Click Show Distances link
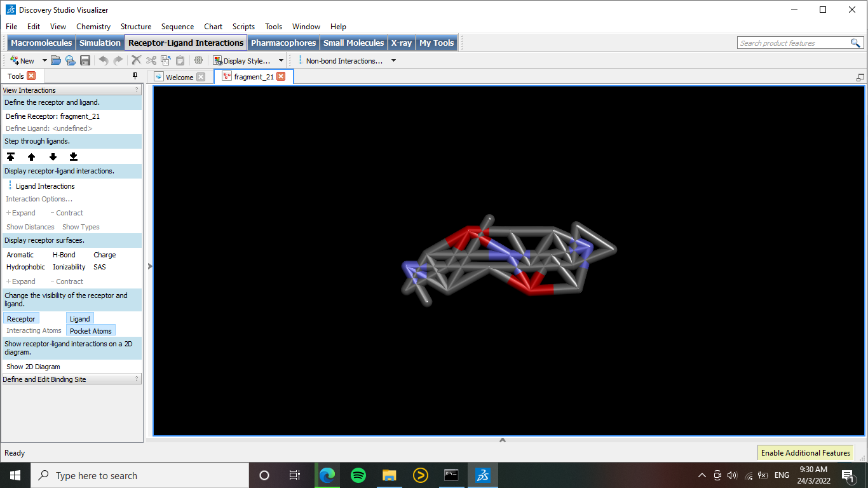This screenshot has width=868, height=488. (x=31, y=227)
